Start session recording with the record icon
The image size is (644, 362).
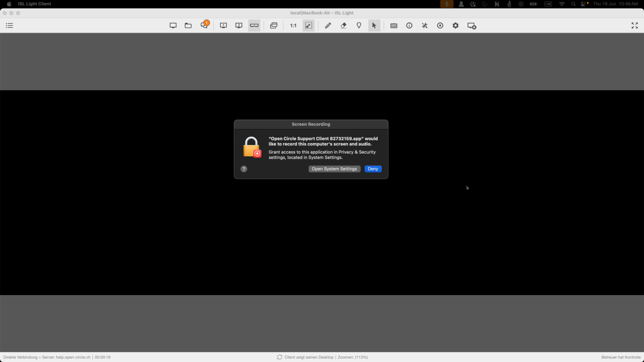coord(440,25)
